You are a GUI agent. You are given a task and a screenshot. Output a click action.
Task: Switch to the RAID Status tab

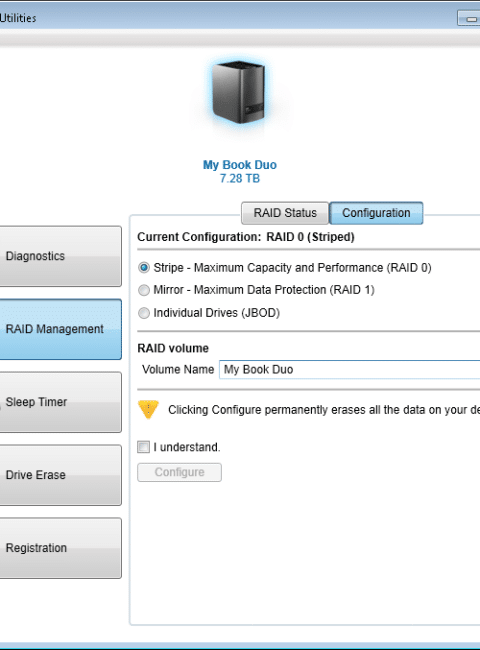[285, 213]
